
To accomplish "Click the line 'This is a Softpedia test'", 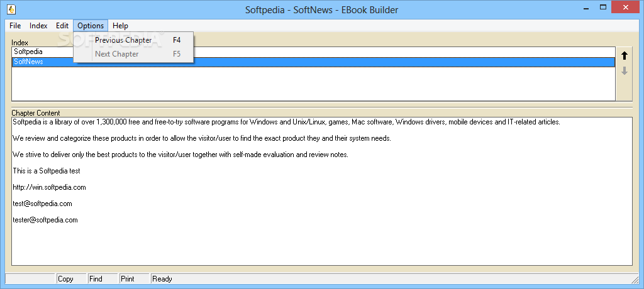I will [x=47, y=171].
